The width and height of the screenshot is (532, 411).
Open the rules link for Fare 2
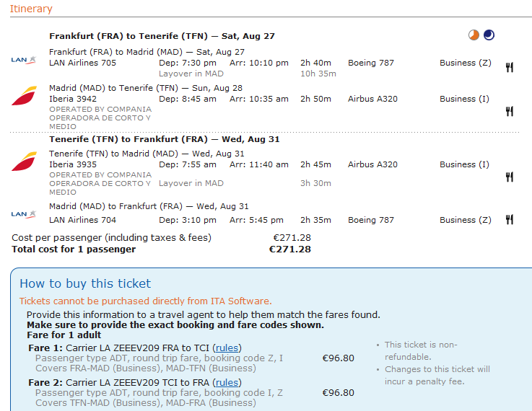[228, 383]
